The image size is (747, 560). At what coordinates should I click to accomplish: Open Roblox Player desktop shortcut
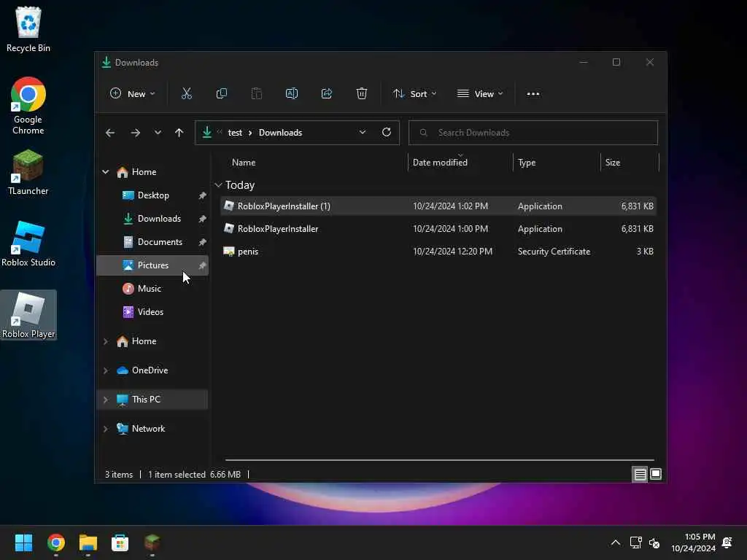28,315
